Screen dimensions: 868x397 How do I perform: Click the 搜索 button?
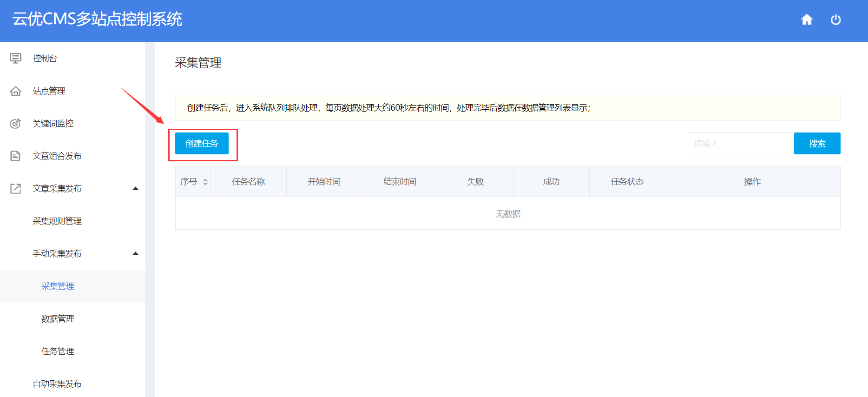click(x=817, y=143)
